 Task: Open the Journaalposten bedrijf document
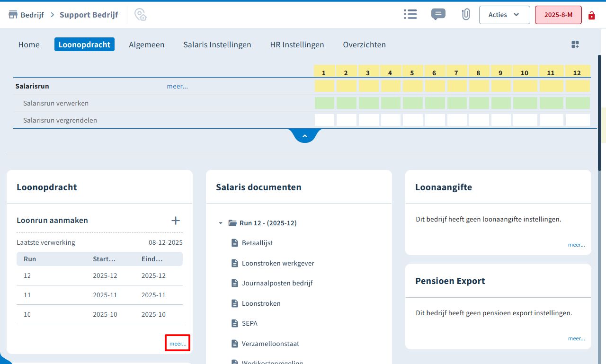pos(277,283)
